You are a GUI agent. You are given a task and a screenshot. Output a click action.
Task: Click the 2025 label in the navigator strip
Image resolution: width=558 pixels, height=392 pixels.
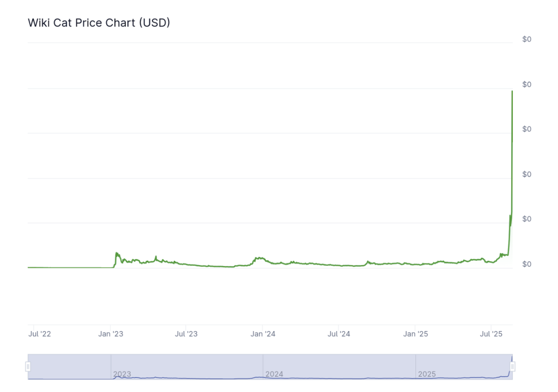427,375
